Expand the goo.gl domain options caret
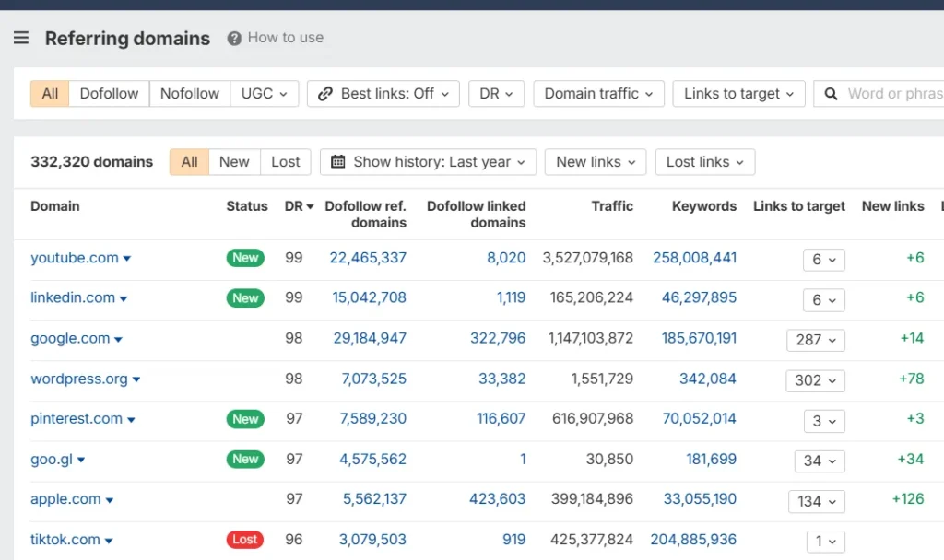This screenshot has width=944, height=560. 81,461
